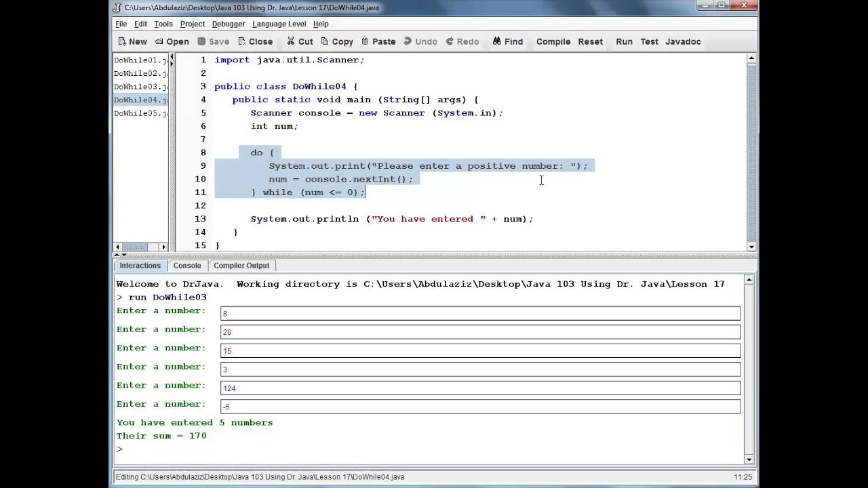This screenshot has width=868, height=488.
Task: Open the File menu
Action: pyautogui.click(x=121, y=24)
